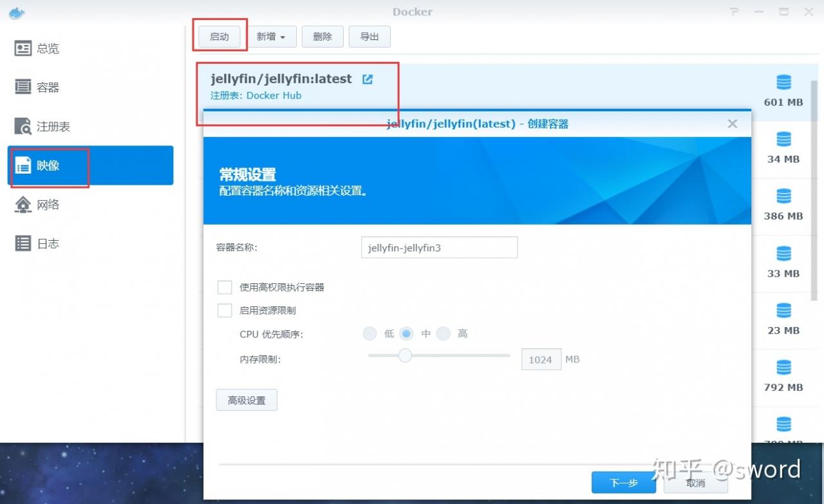Screen dimensions: 824x504
Task: Open the 注册表 registry section
Action: point(90,127)
